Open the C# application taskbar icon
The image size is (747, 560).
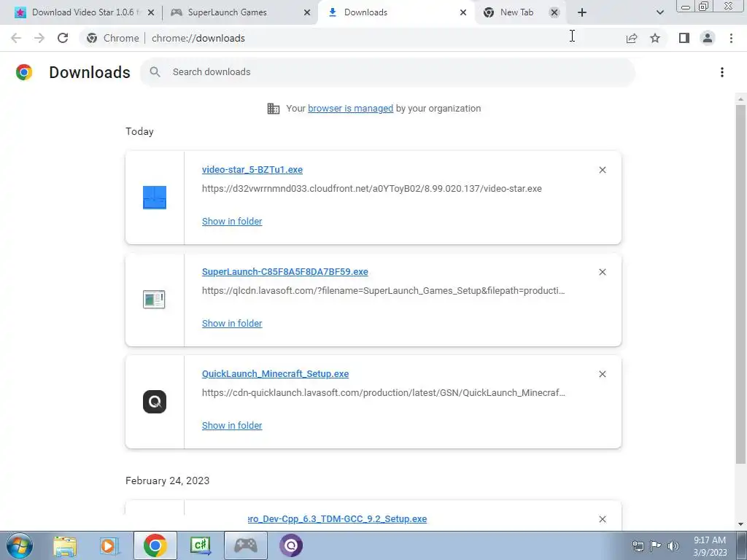click(200, 545)
